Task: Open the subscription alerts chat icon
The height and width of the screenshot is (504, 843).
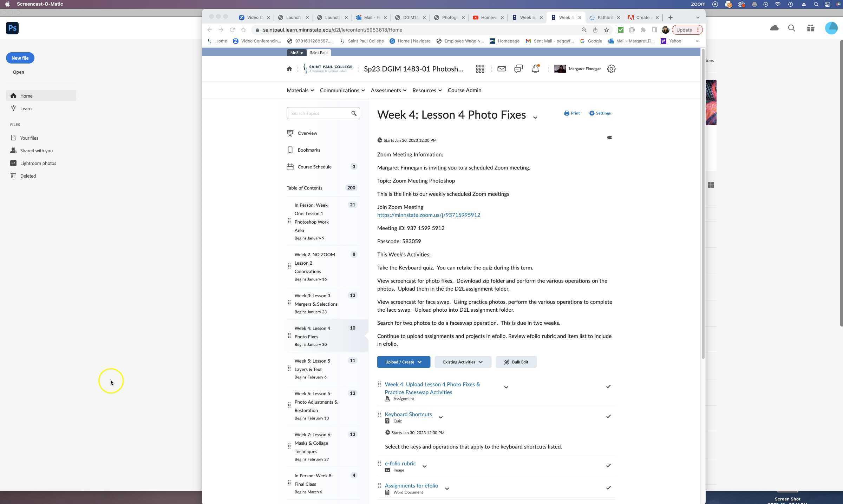Action: [518, 69]
